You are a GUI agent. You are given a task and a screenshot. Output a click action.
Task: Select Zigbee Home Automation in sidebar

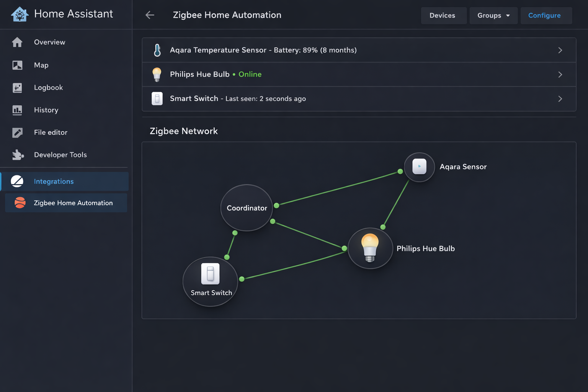coord(73,203)
